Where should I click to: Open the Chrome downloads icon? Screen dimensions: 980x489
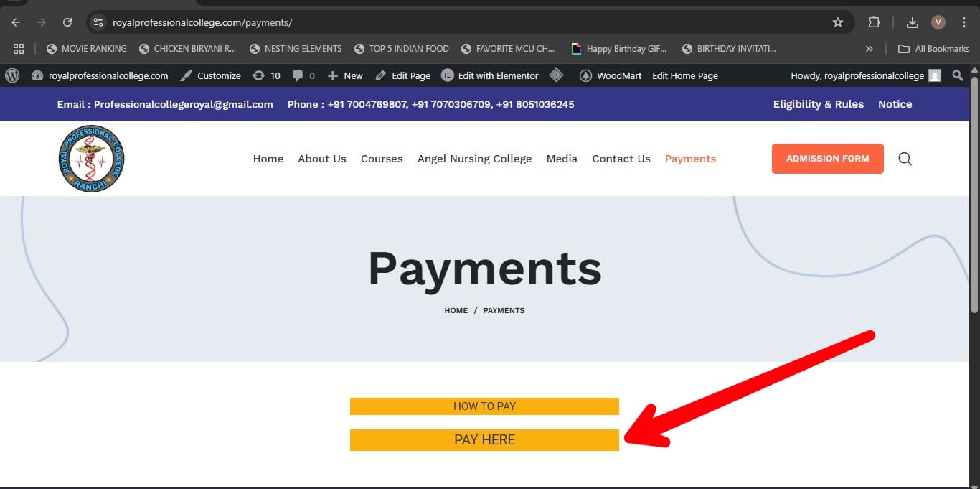[x=912, y=22]
